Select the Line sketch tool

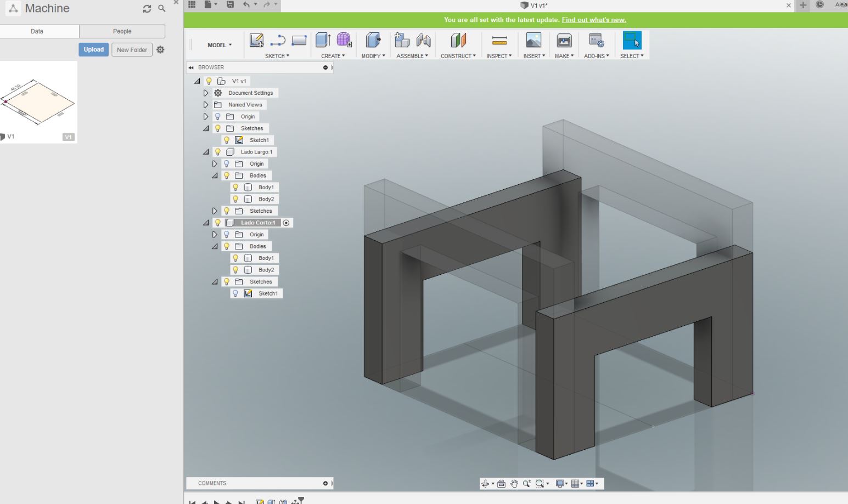coord(278,40)
